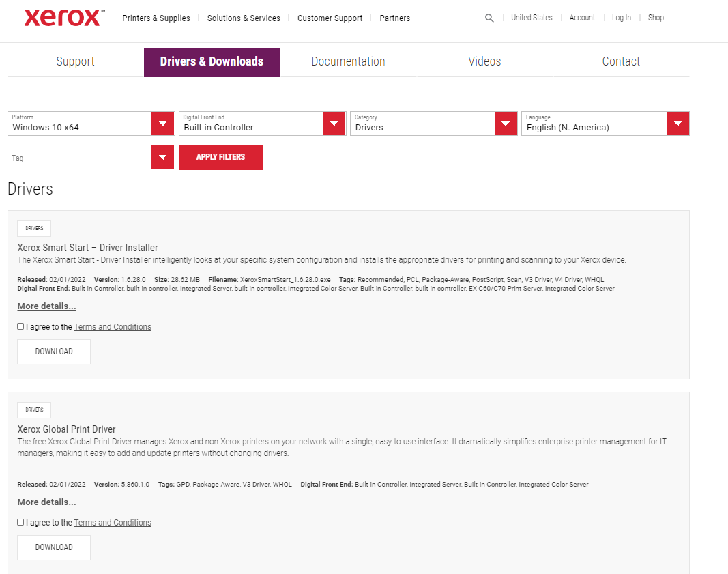Click the Drivers section heading

coord(31,189)
